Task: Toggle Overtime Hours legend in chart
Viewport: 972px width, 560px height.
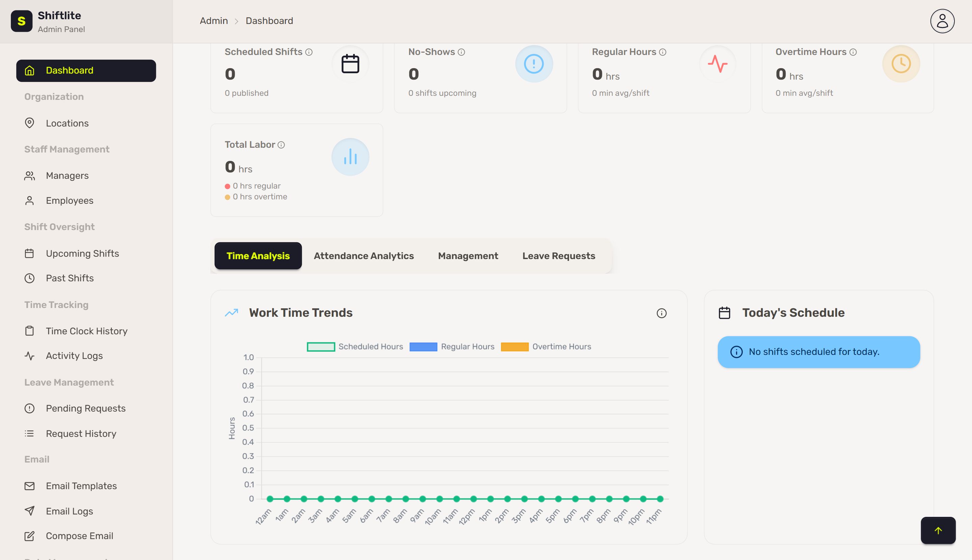Action: coord(546,346)
